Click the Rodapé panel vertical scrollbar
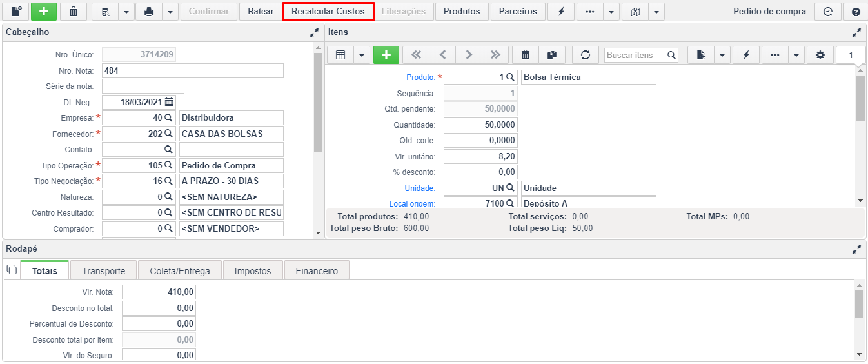Image resolution: width=868 pixels, height=364 pixels. click(x=859, y=304)
